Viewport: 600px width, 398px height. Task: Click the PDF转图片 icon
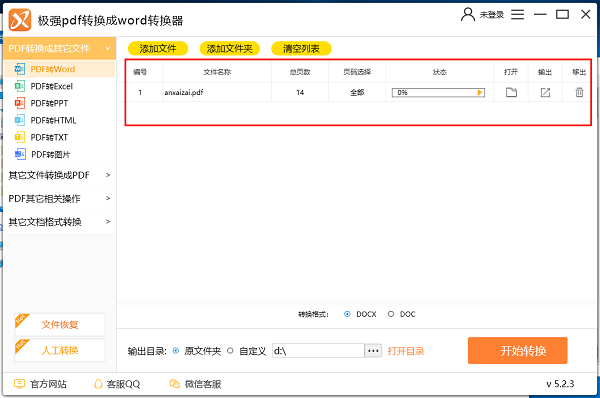click(20, 154)
